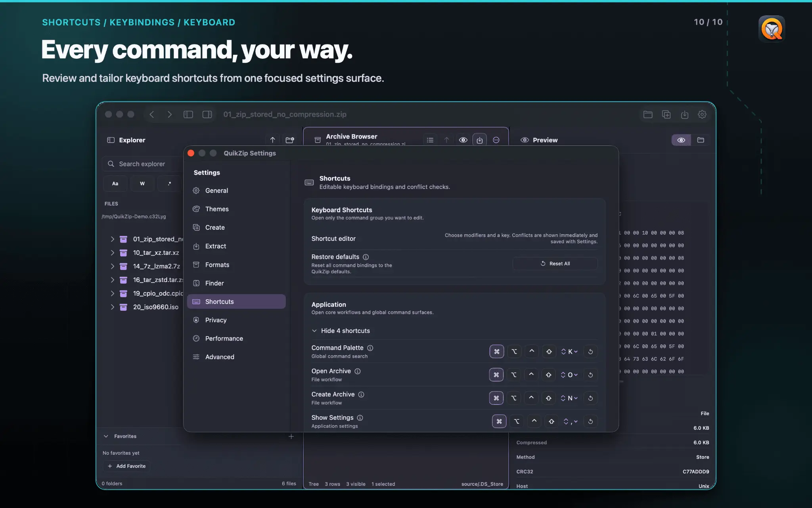Open the key dropdown for Command Palette

tap(569, 351)
